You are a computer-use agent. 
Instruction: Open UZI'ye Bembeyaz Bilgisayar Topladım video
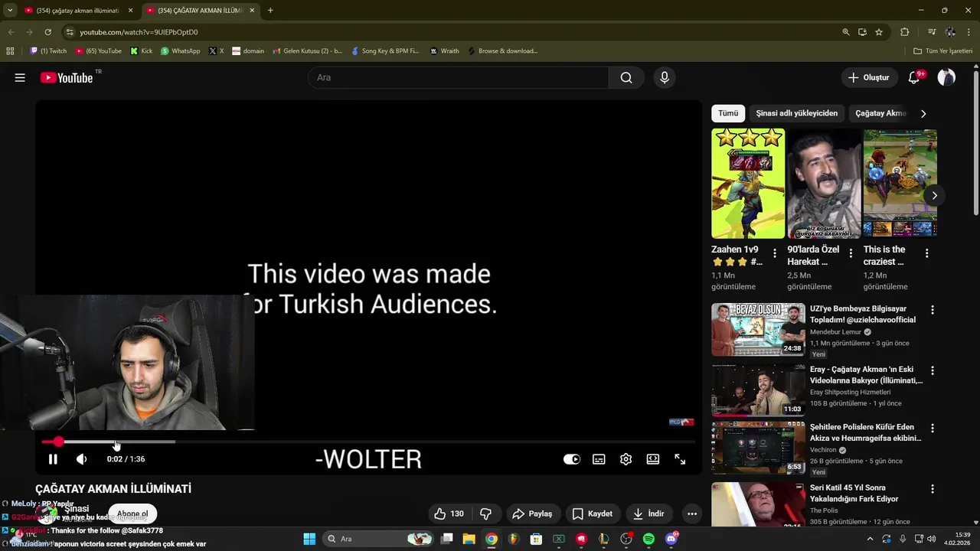(x=863, y=314)
